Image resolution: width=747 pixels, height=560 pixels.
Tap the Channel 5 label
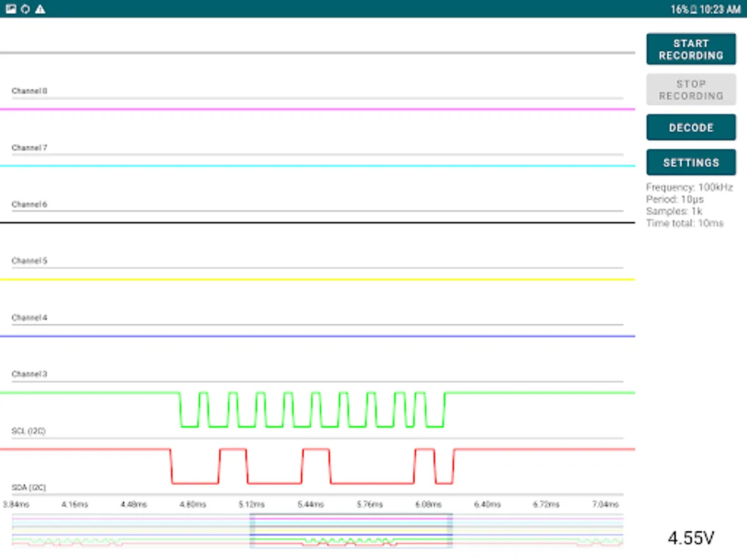[x=29, y=261]
